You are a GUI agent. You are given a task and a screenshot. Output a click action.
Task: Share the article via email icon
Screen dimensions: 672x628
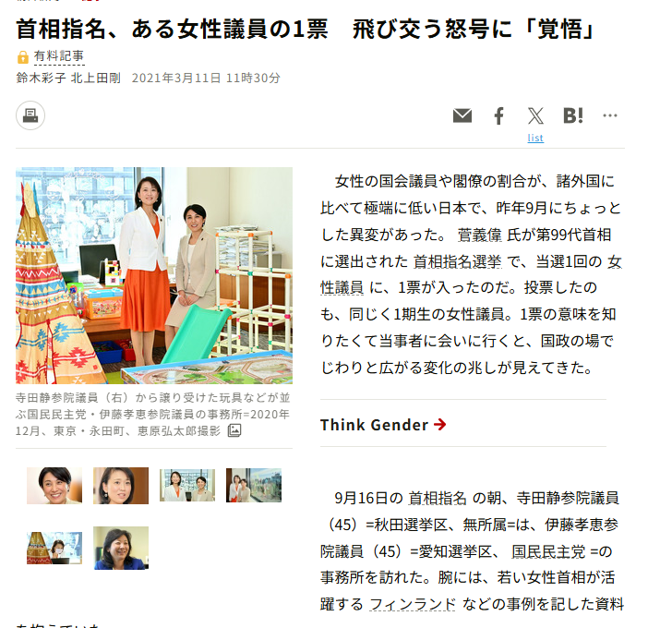pyautogui.click(x=462, y=115)
